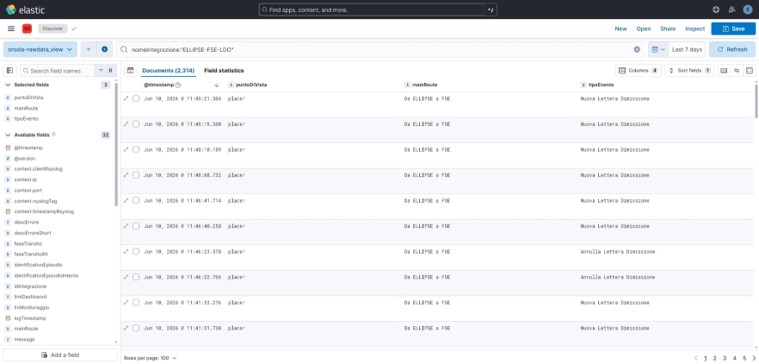Select checkbox for 11:49:21.504 row
Viewport: 759px width, 364px height.
click(x=136, y=98)
